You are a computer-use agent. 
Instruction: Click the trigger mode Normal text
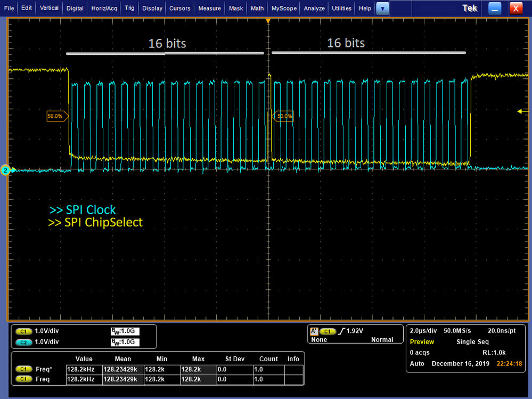pos(382,340)
